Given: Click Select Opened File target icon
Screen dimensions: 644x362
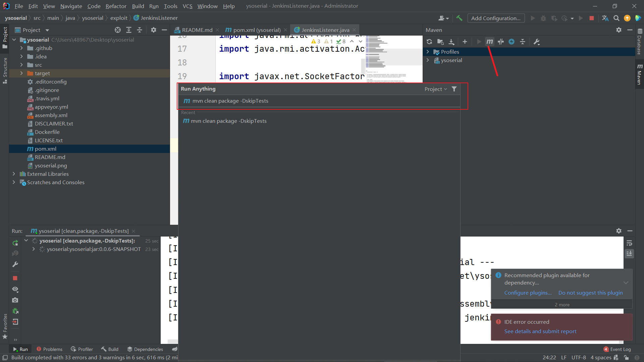Looking at the screenshot, I should (x=117, y=30).
